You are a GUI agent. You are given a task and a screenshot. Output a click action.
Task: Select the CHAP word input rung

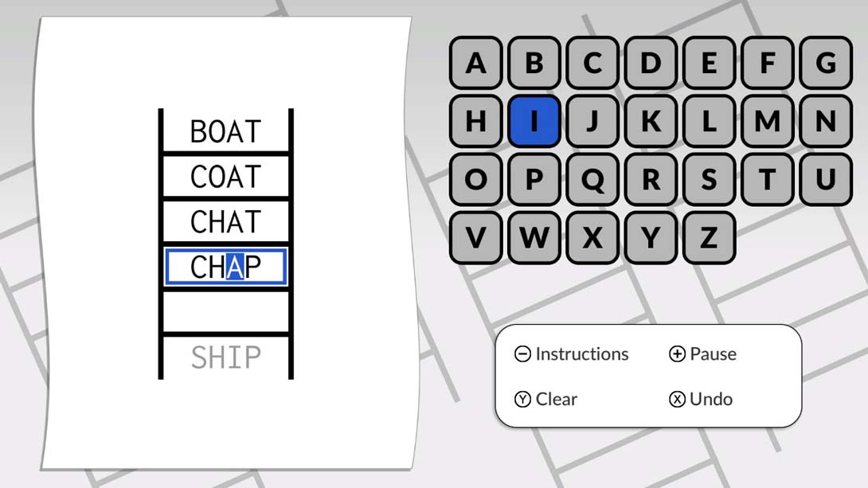click(225, 267)
